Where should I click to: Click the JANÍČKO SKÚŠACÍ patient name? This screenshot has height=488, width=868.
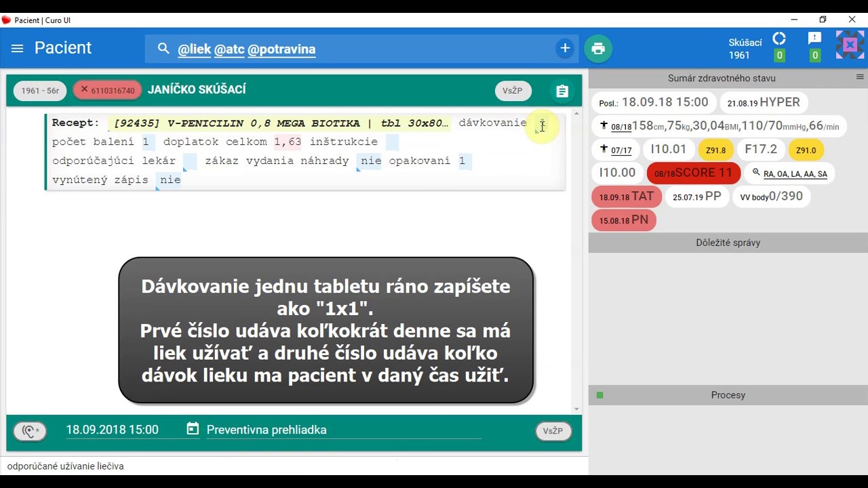(x=197, y=89)
